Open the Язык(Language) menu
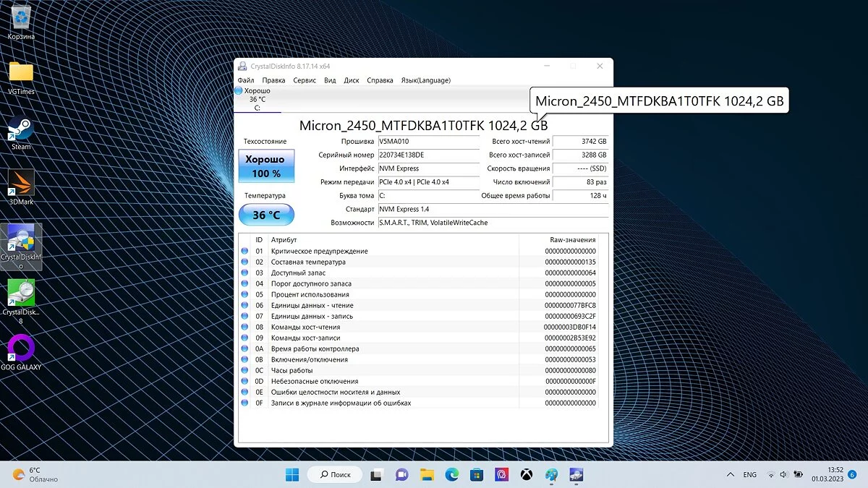 [x=425, y=80]
